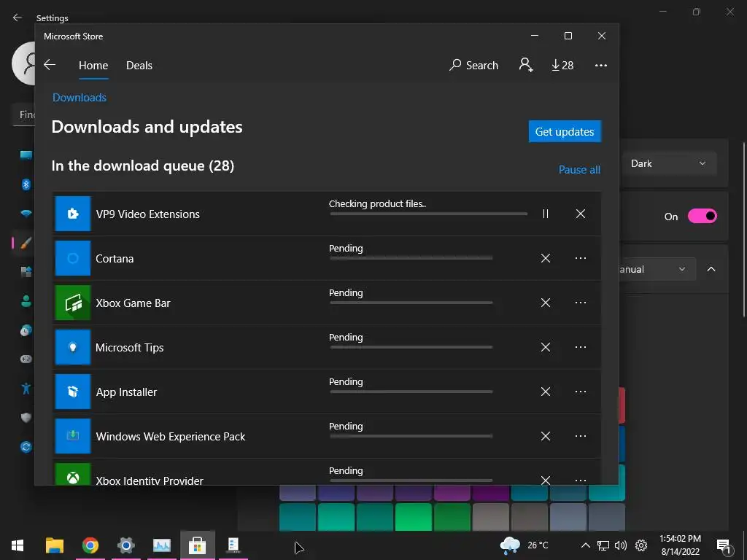Click the VP9 Video Extensions app icon
This screenshot has width=747, height=560.
(73, 214)
